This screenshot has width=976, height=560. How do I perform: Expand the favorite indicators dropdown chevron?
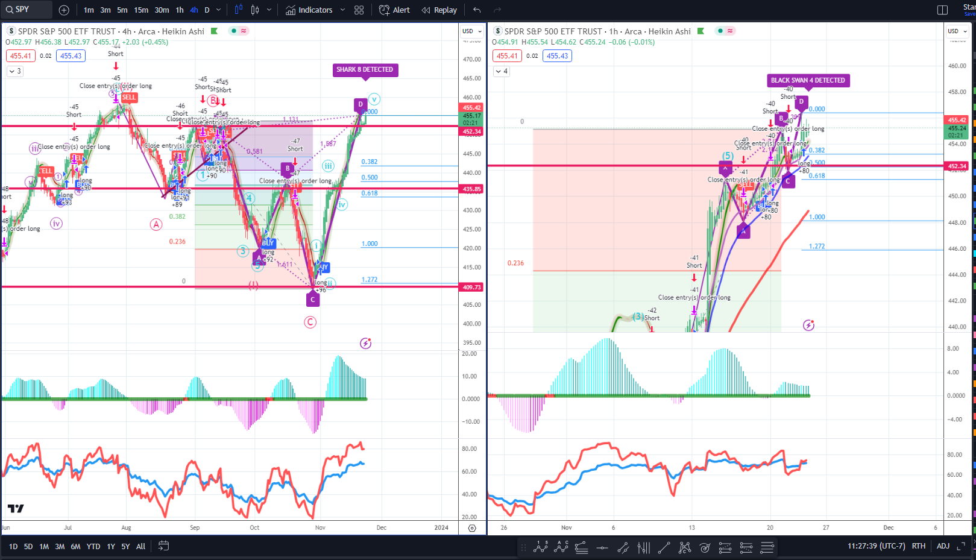pos(342,10)
